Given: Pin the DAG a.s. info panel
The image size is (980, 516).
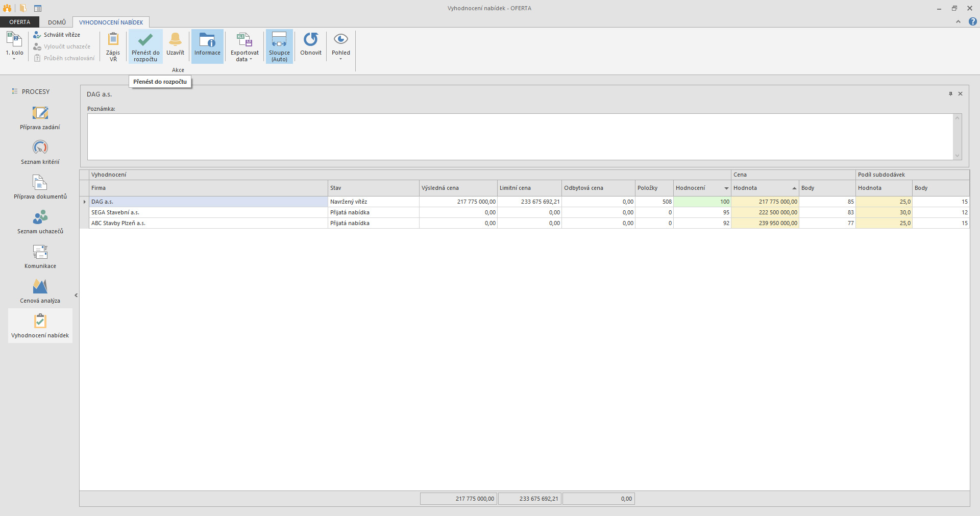Looking at the screenshot, I should tap(950, 94).
